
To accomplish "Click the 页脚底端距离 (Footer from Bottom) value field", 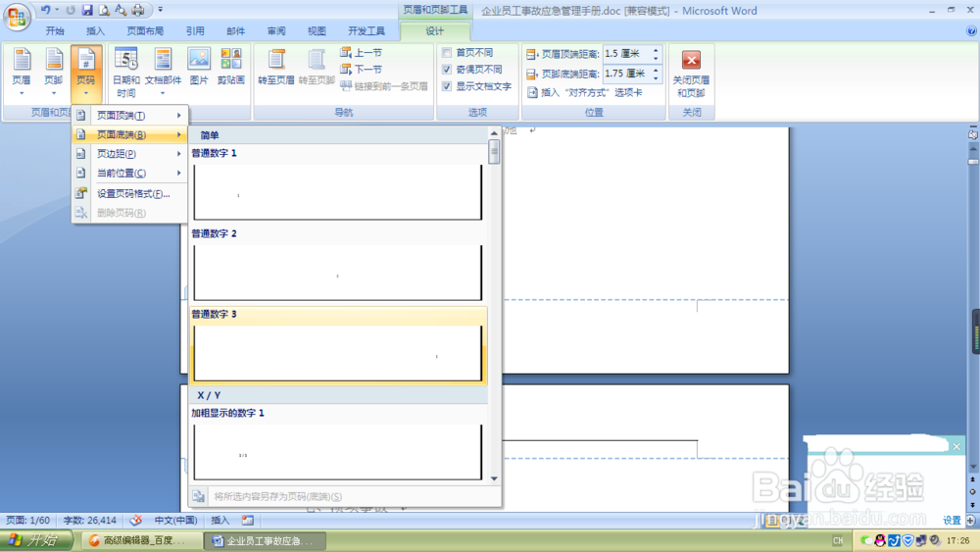I will click(627, 74).
